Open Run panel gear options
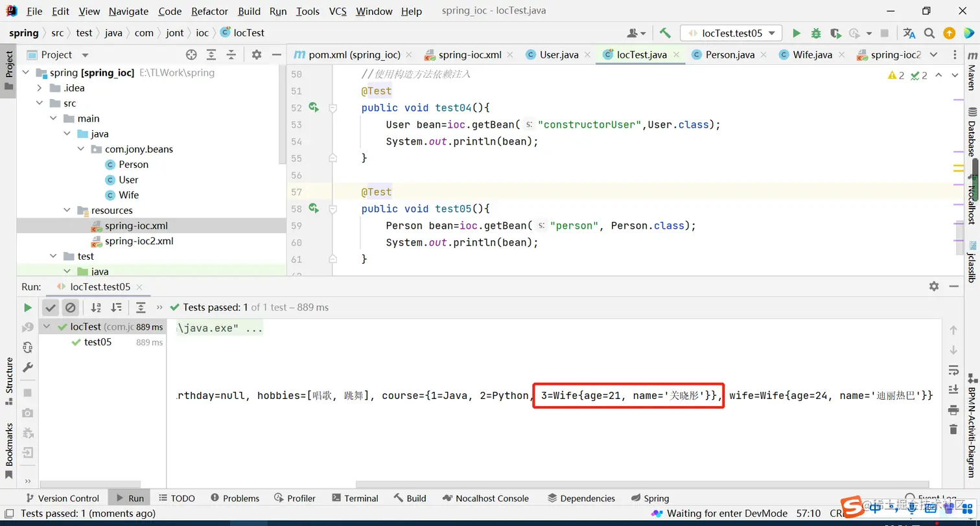The width and height of the screenshot is (980, 526). 934,286
